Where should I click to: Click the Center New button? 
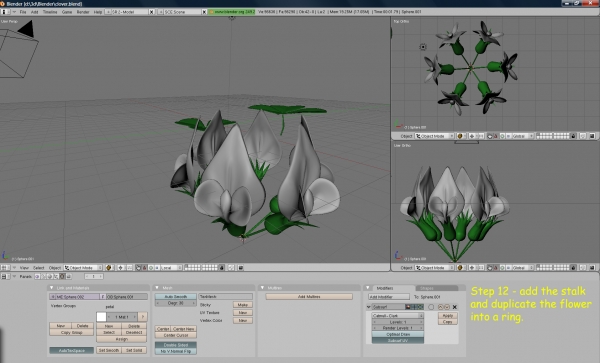tap(184, 329)
